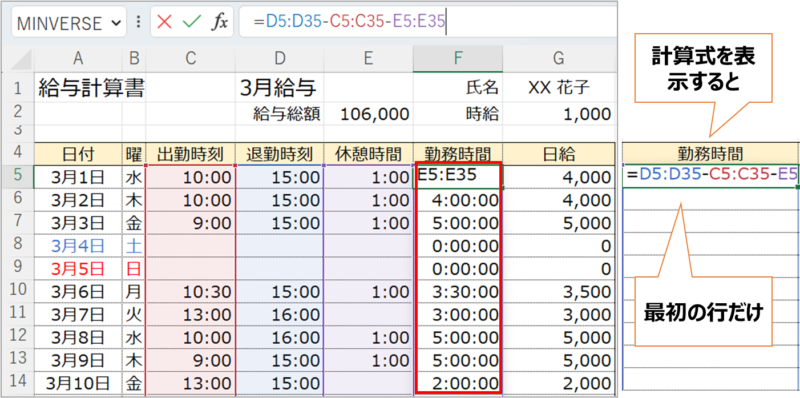This screenshot has height=398, width=800.
Task: Select row 1 header
Action: (18, 88)
